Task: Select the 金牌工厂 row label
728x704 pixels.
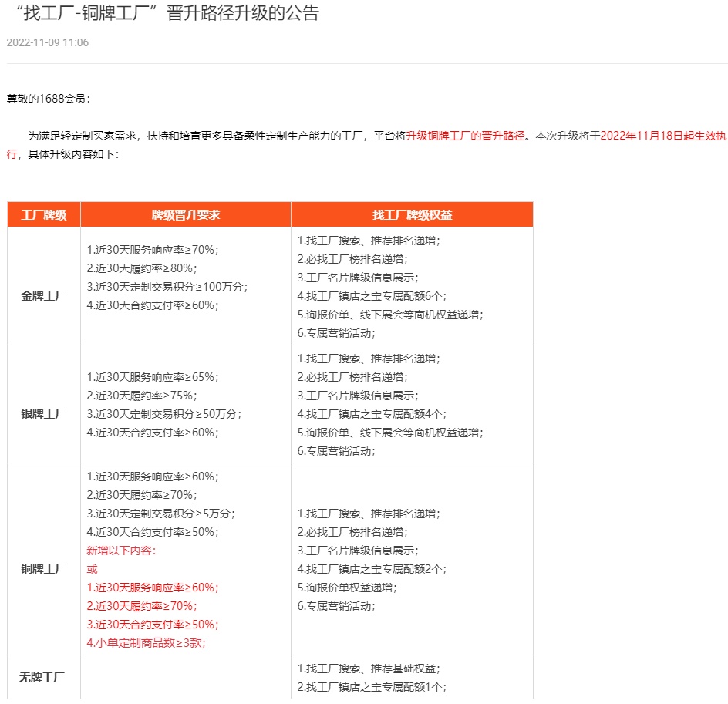Action: click(44, 295)
